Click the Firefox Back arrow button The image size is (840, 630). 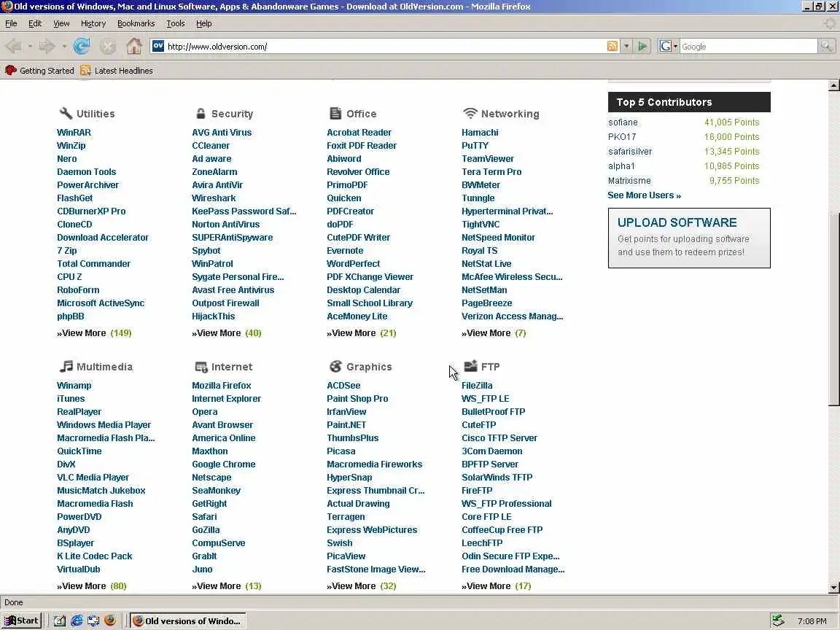click(x=13, y=47)
